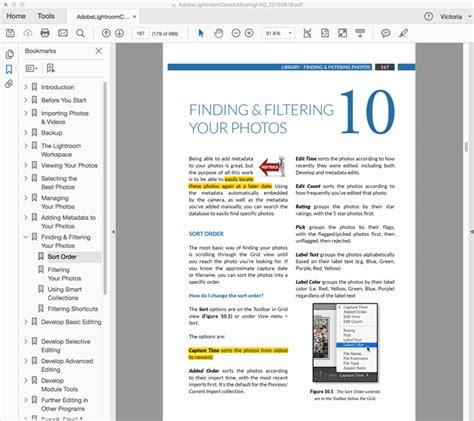Open the Selecting the Best Photos bookmark

click(59, 183)
